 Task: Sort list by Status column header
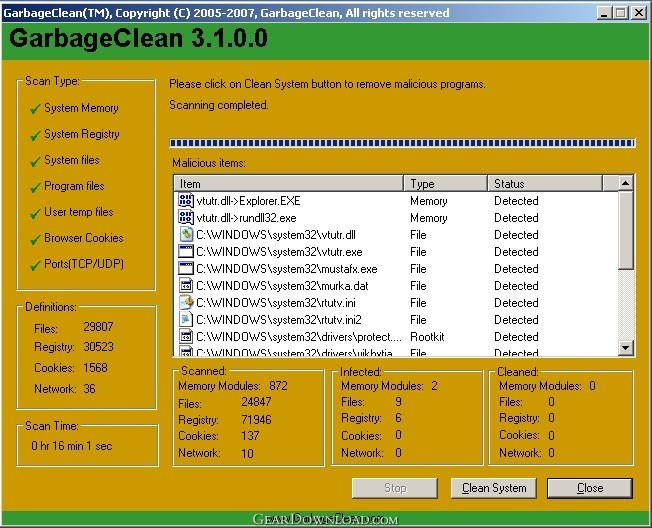tap(545, 183)
